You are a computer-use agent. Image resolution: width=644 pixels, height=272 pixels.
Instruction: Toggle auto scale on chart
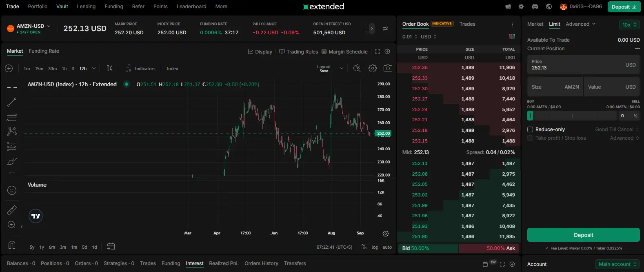pyautogui.click(x=387, y=247)
